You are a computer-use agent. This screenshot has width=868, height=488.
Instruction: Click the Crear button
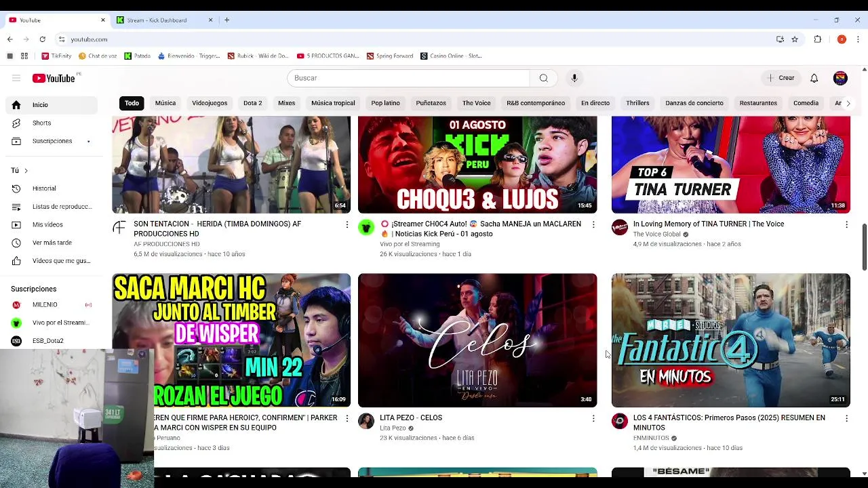pyautogui.click(x=781, y=78)
